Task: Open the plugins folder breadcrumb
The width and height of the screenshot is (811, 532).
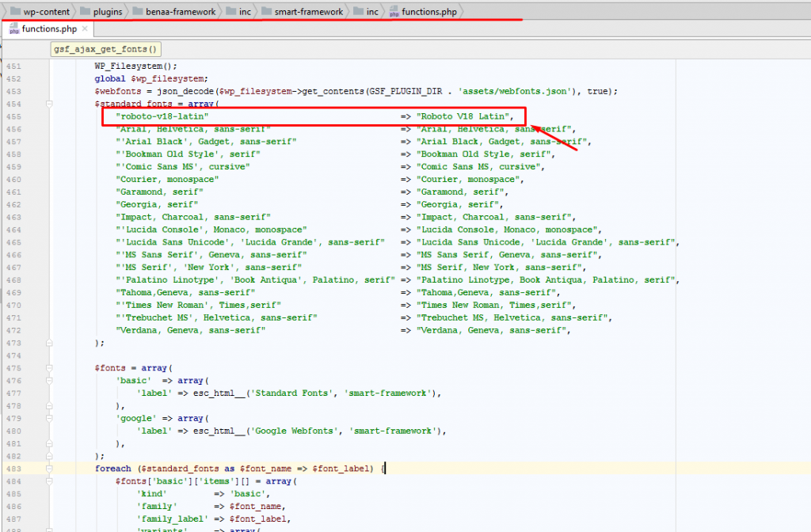Action: (101, 11)
